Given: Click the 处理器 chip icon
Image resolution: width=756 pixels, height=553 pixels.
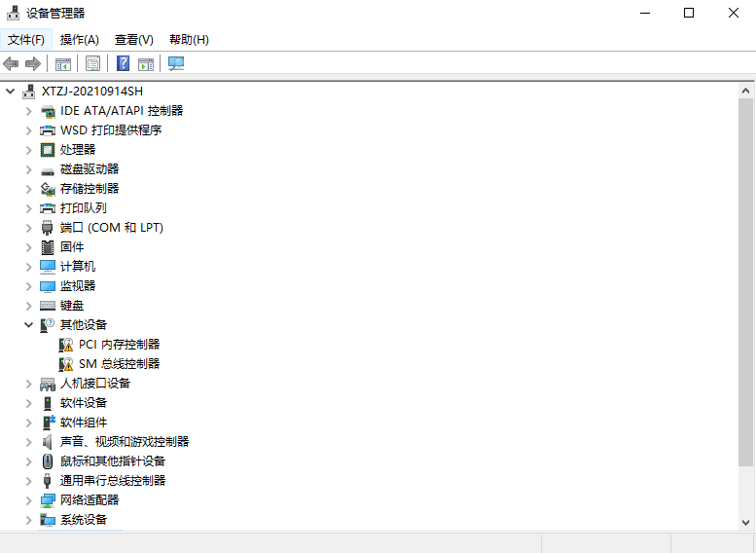Looking at the screenshot, I should tap(48, 150).
